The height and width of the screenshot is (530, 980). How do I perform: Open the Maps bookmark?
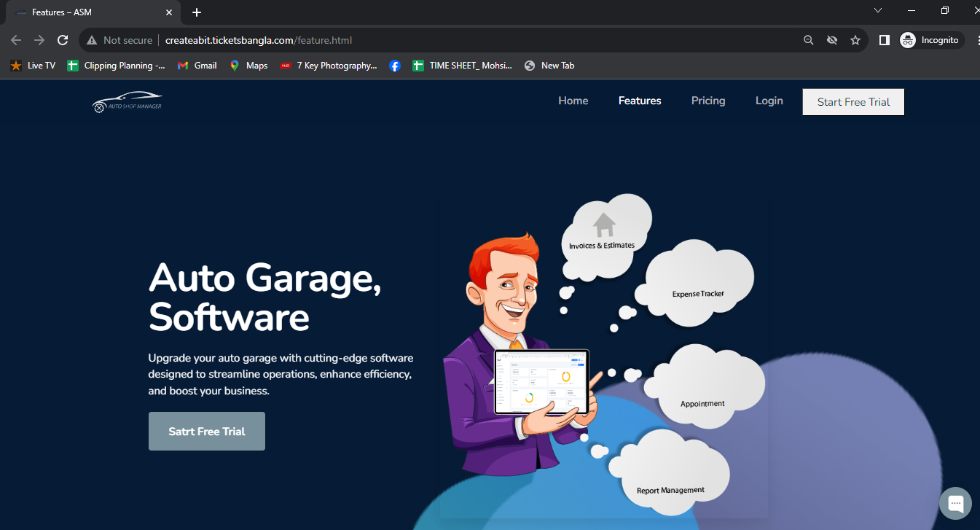pos(248,66)
